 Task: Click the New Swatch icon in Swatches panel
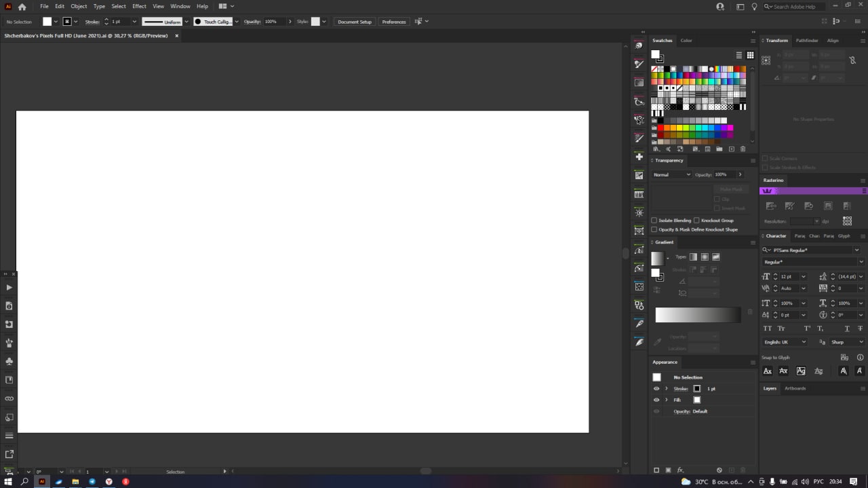tap(731, 149)
